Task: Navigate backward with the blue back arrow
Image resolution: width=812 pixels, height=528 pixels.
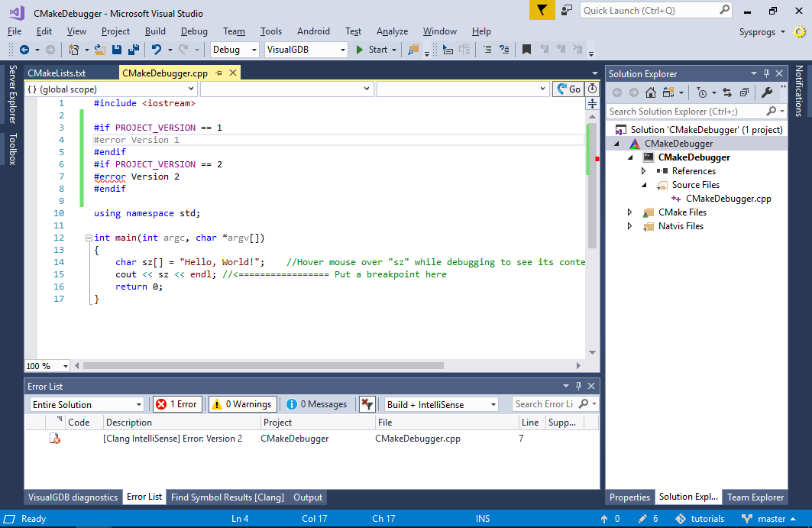Action: coord(24,50)
